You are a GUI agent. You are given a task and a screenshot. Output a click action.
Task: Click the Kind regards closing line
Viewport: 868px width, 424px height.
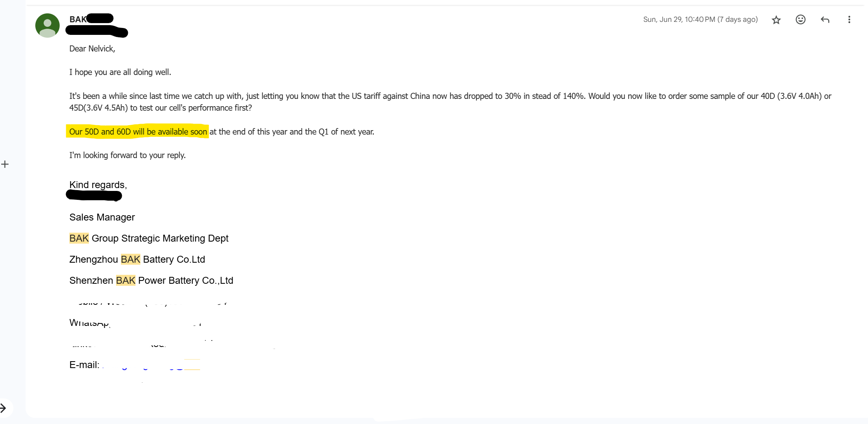(x=98, y=185)
